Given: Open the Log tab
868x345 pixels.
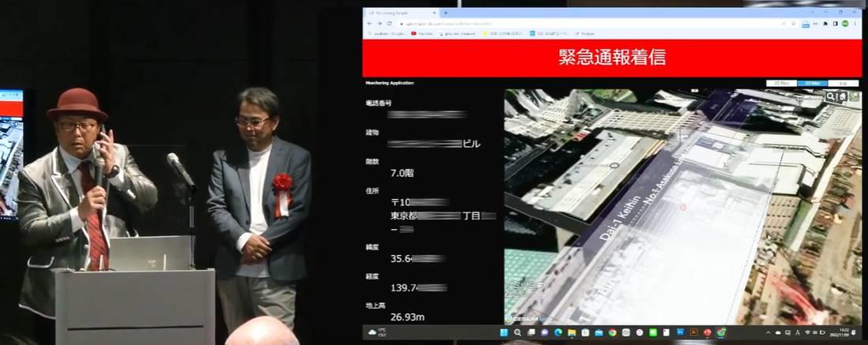Looking at the screenshot, I should point(843,84).
